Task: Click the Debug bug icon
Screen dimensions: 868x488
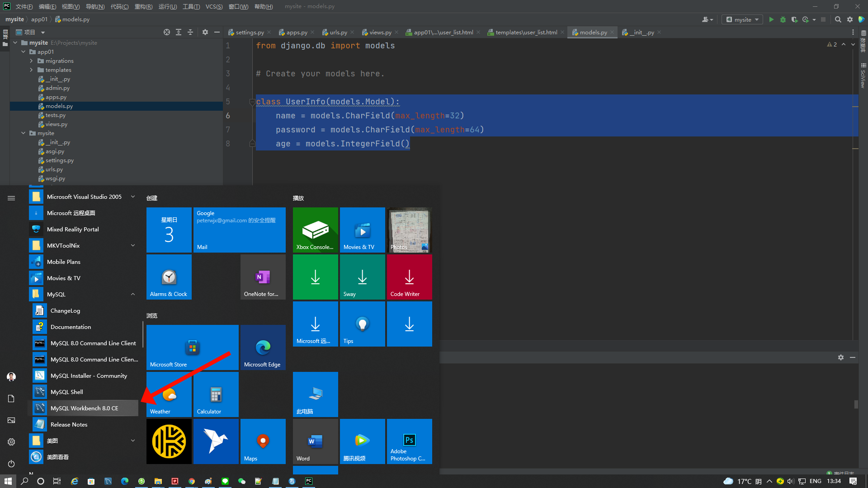Action: click(x=783, y=19)
